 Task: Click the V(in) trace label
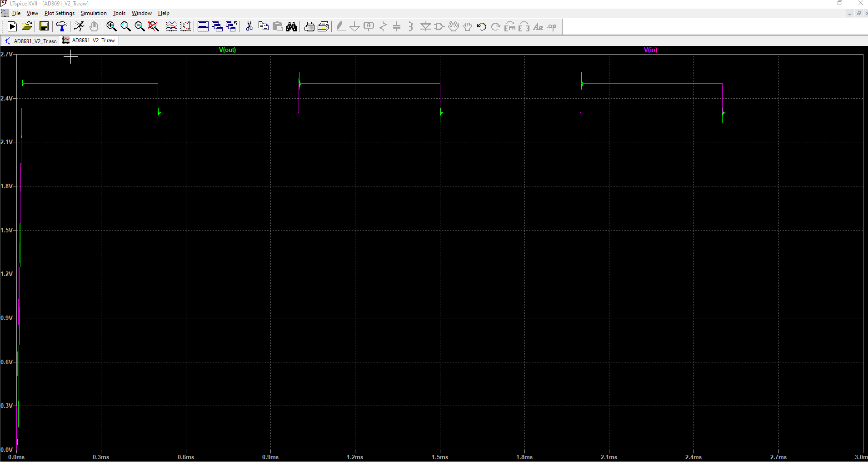pos(651,50)
